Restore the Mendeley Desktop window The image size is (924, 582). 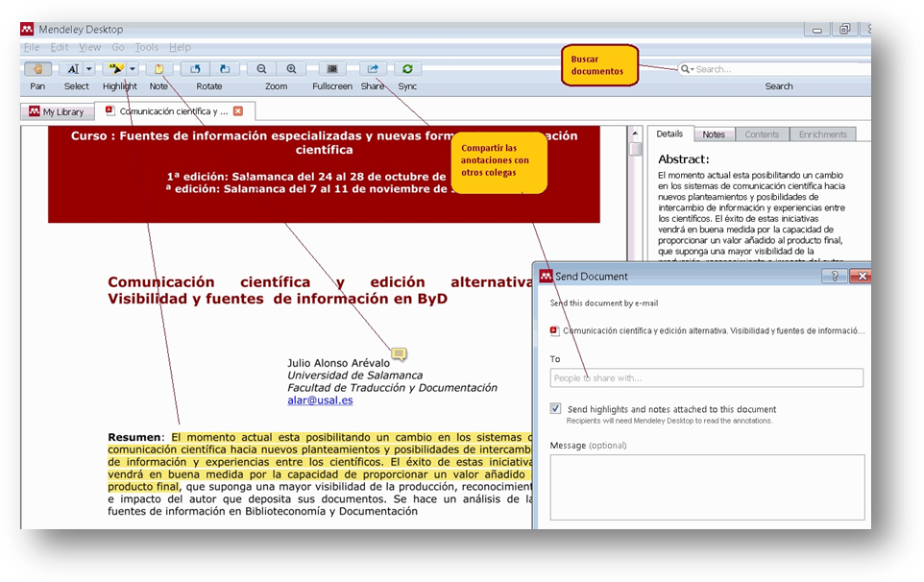(x=845, y=30)
